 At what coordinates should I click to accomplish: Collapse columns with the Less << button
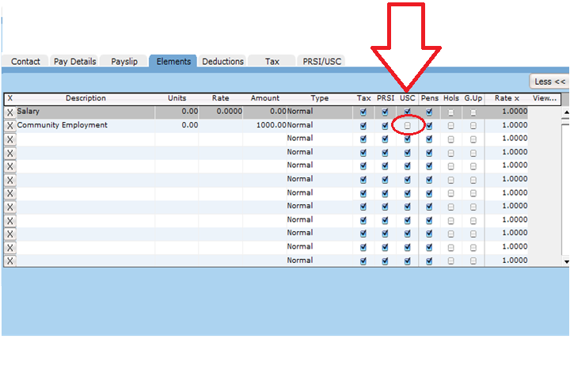coord(549,82)
